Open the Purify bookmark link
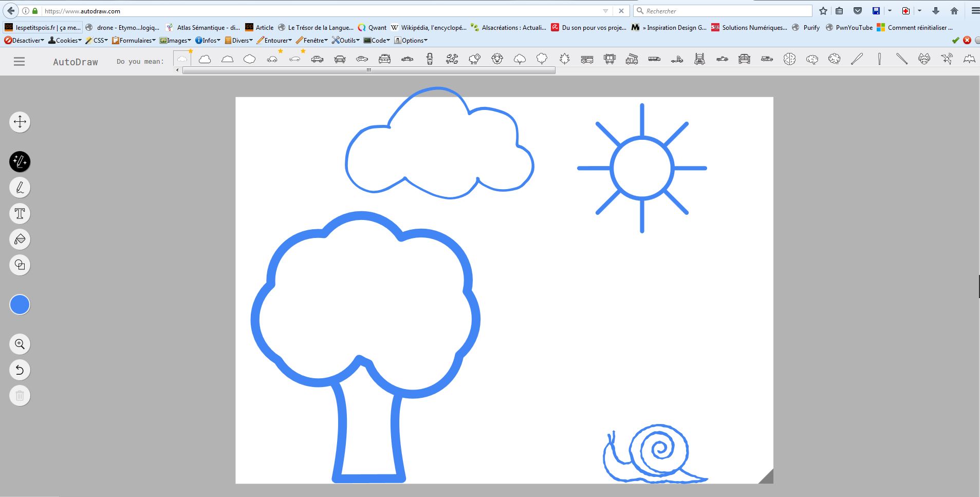980x497 pixels. coord(806,28)
